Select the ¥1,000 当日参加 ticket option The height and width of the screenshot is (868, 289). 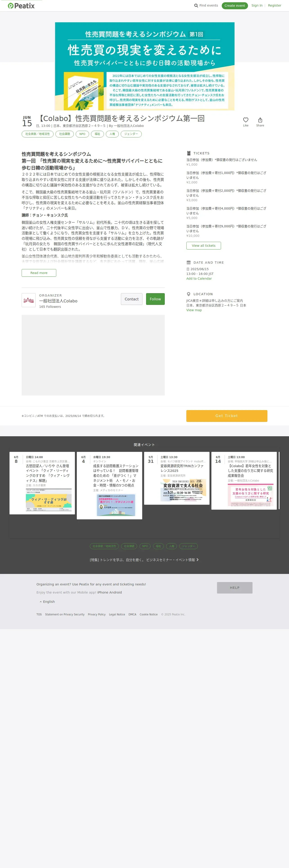pyautogui.click(x=226, y=162)
